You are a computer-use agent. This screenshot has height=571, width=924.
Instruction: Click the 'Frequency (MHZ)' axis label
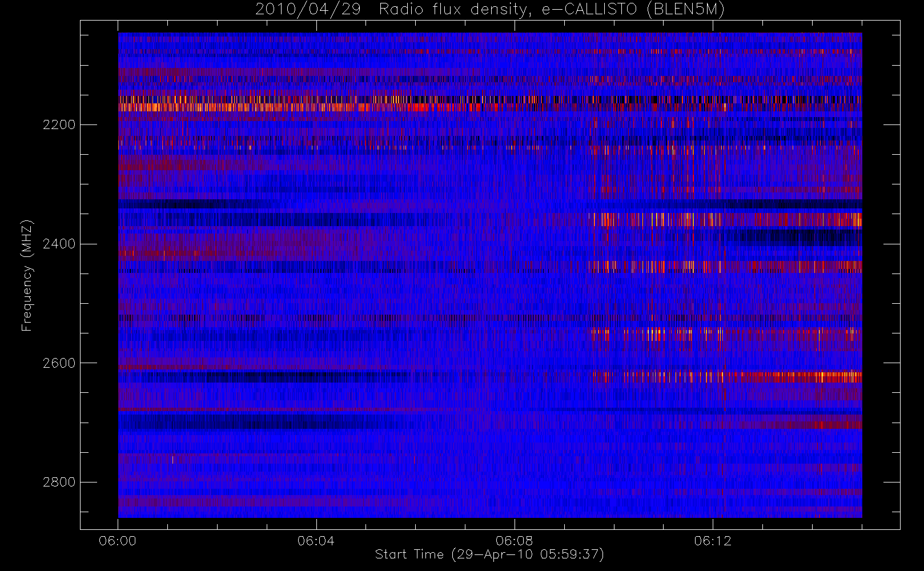pyautogui.click(x=27, y=275)
